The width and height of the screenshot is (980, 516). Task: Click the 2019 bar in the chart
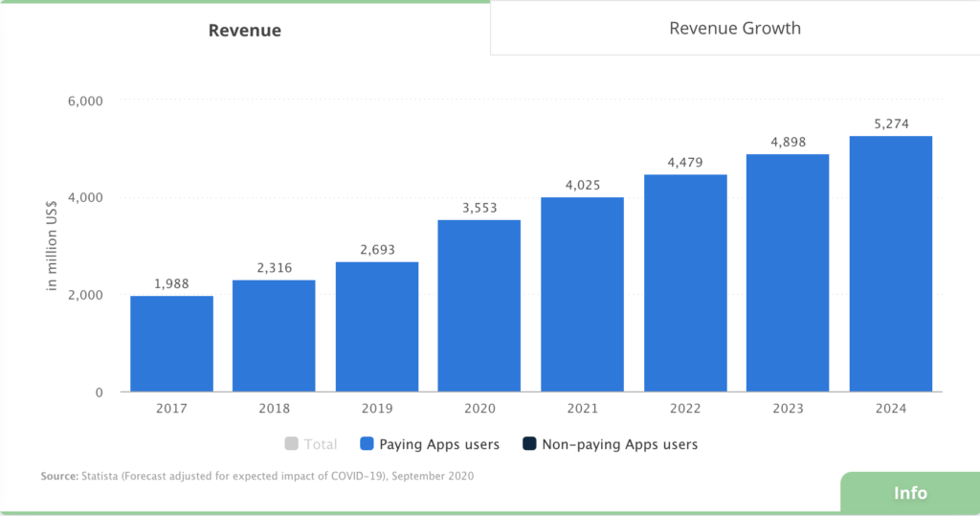pos(376,326)
